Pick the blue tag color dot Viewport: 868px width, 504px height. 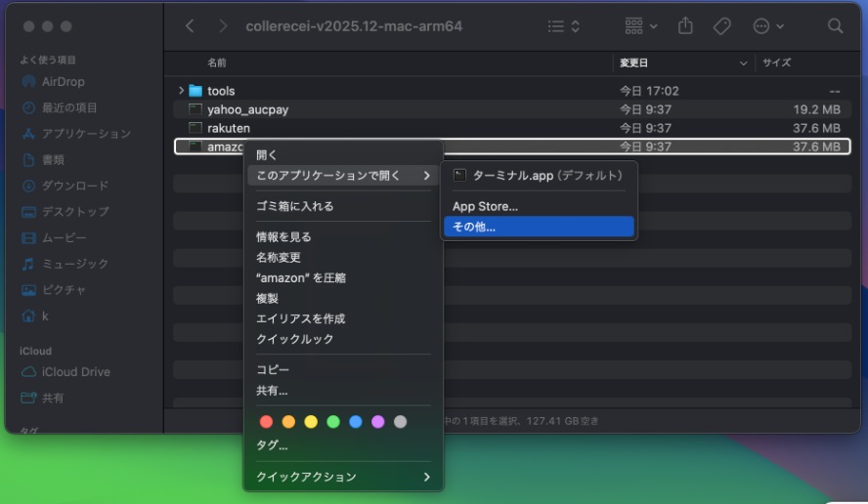tap(355, 422)
